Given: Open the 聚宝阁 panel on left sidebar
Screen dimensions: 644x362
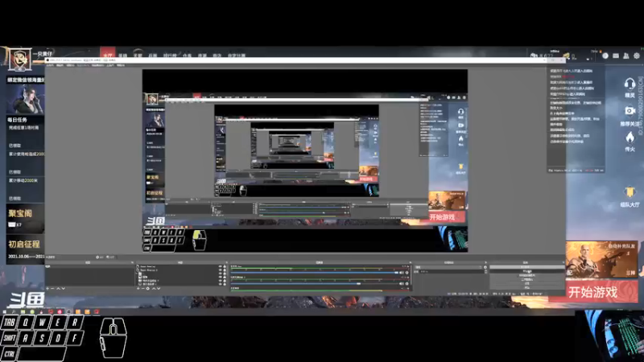Looking at the screenshot, I should click(x=25, y=218).
